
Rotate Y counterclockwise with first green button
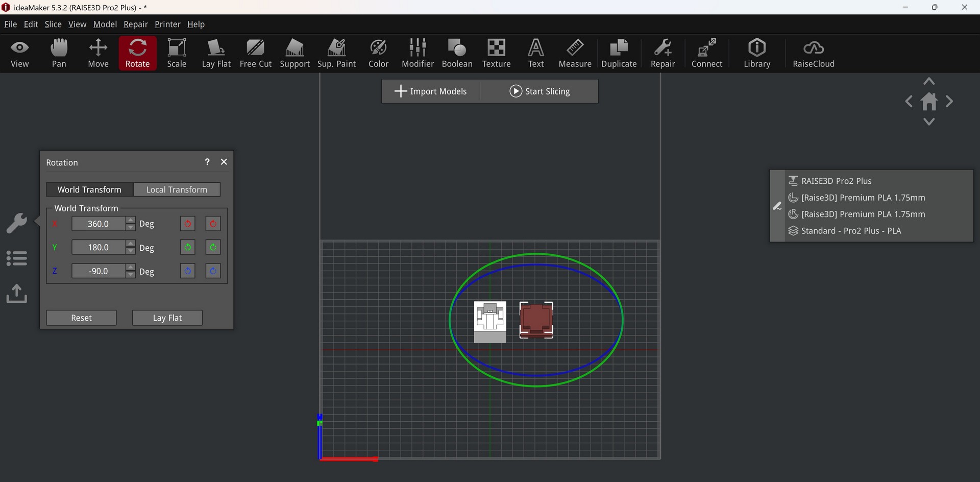[x=188, y=248]
